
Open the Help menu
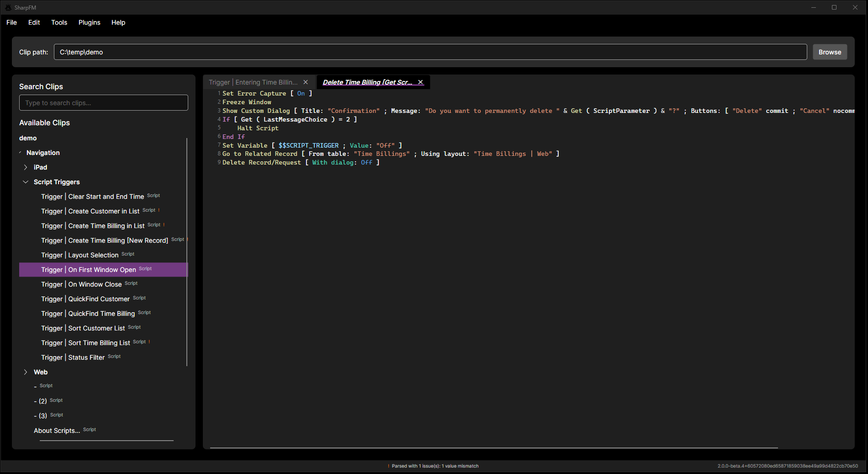point(118,22)
